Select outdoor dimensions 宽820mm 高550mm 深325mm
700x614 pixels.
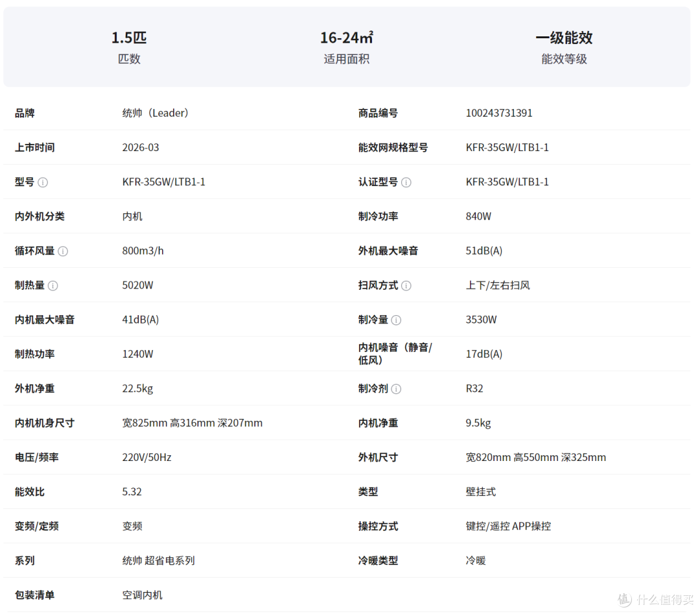[536, 457]
